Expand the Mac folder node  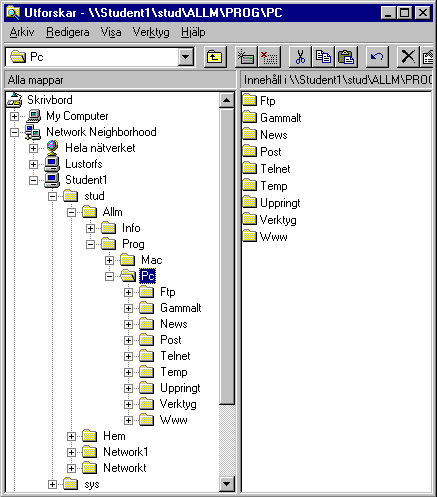click(109, 260)
